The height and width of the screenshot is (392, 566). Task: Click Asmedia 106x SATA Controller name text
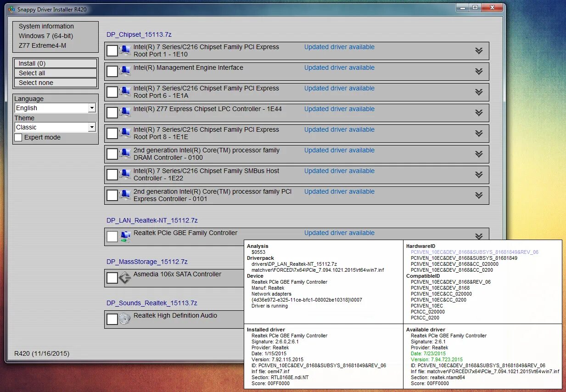177,274
